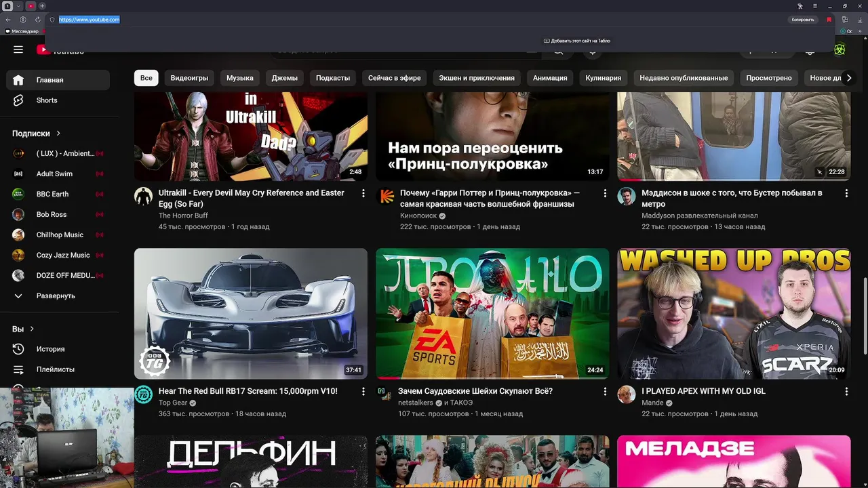
Task: Open options menu for Мэддисон video
Action: tap(846, 194)
